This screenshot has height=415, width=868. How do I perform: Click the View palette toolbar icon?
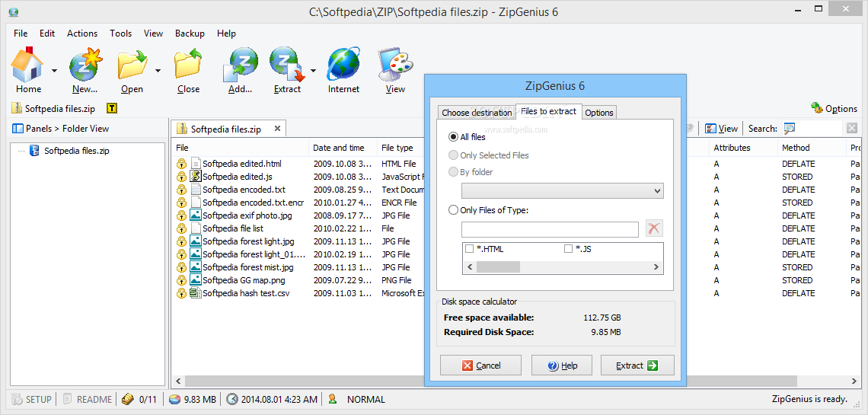point(395,65)
